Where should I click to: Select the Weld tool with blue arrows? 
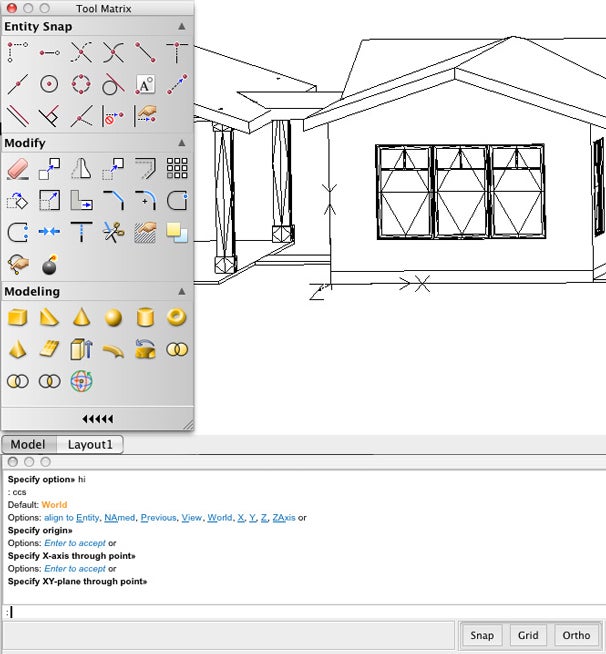pos(49,231)
